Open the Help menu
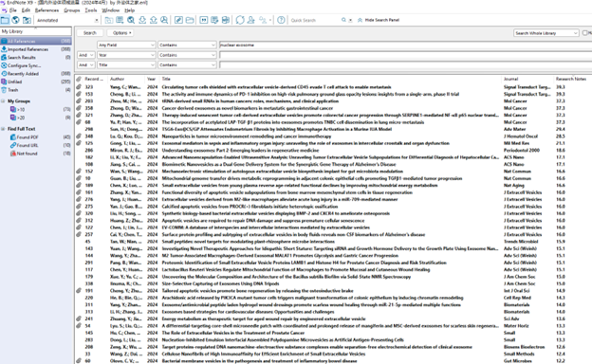The image size is (592, 364). pyautogui.click(x=129, y=10)
